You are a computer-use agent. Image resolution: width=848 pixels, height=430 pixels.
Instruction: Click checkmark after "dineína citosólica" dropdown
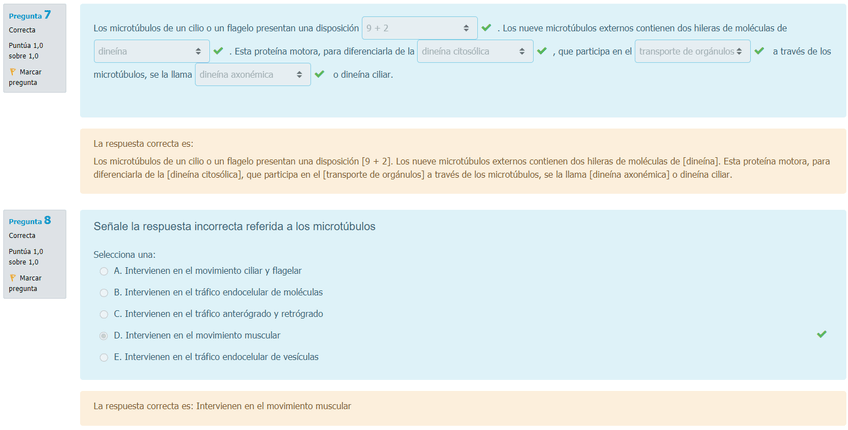(541, 51)
